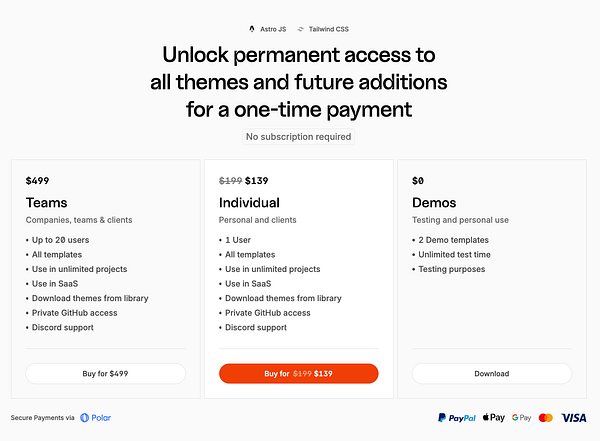Select the Demos plan heading
Viewport: 600px width, 441px height.
pyautogui.click(x=435, y=202)
